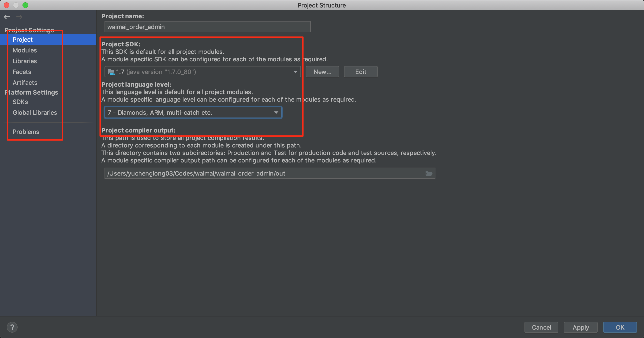Select Modules in the sidebar
This screenshot has height=338, width=644.
click(x=25, y=50)
